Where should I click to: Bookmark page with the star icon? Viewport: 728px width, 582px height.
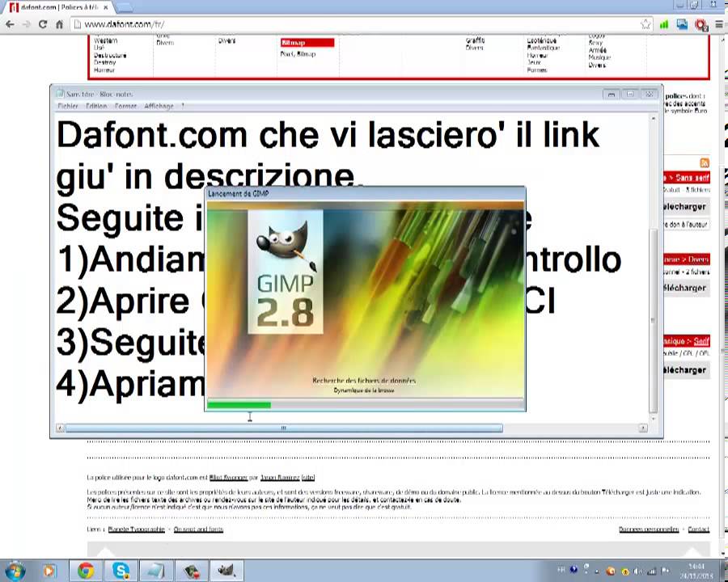pos(645,24)
